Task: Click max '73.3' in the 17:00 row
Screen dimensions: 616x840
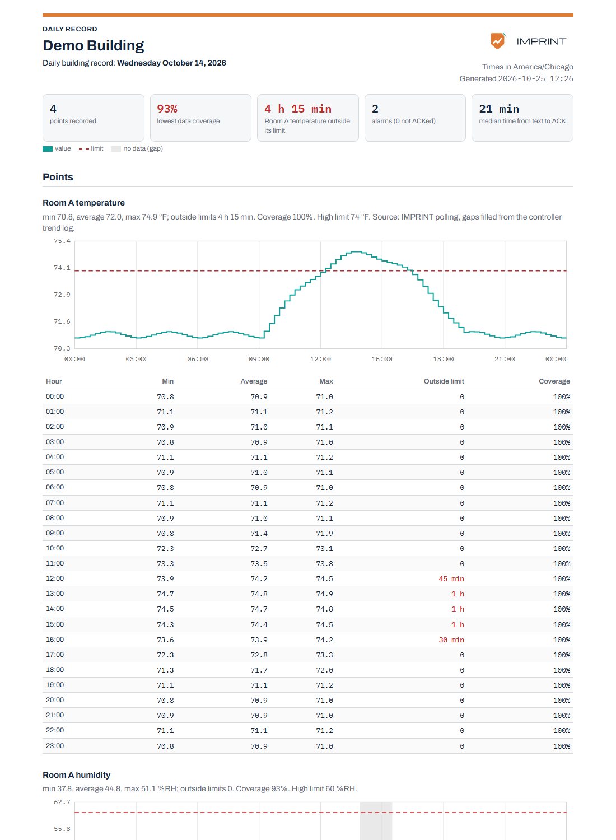Action: click(x=324, y=655)
